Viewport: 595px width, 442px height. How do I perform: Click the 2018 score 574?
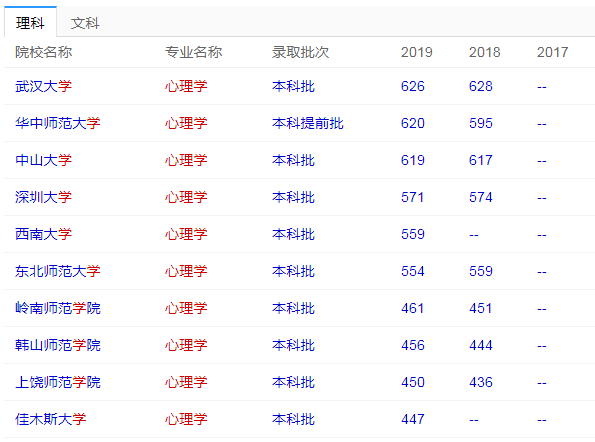pyautogui.click(x=481, y=197)
